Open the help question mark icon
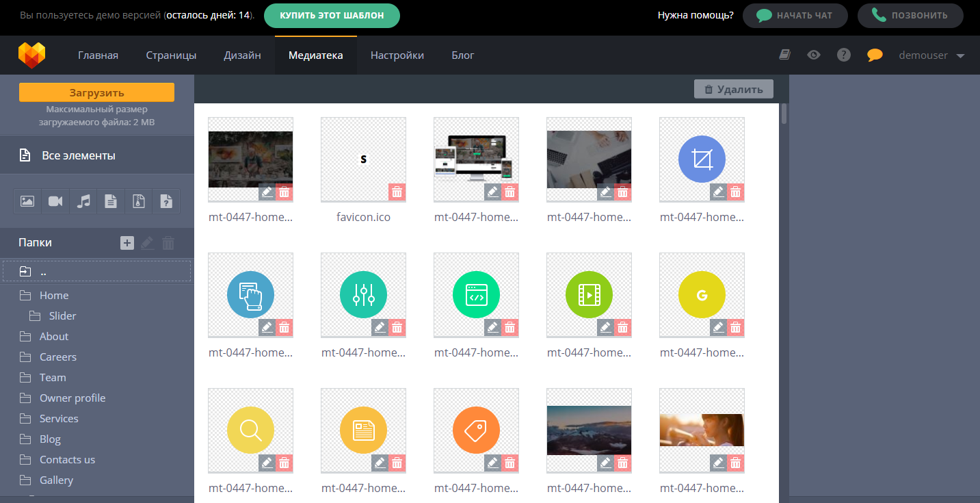980x503 pixels. [843, 55]
